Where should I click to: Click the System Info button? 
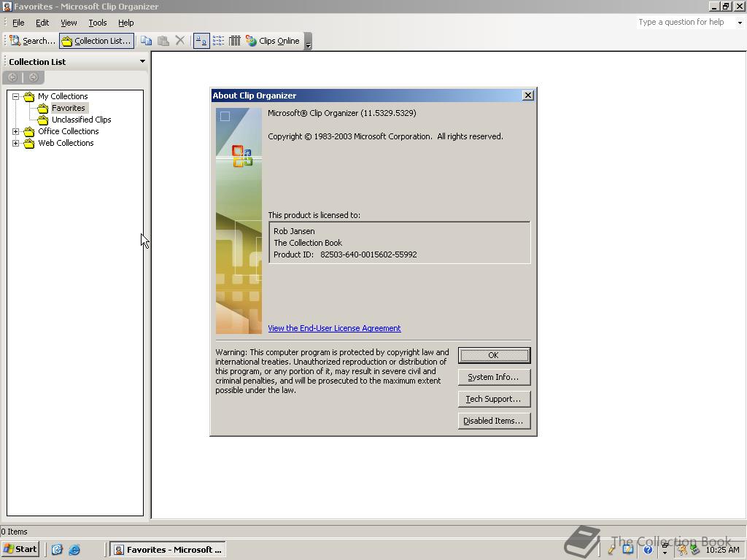point(494,377)
